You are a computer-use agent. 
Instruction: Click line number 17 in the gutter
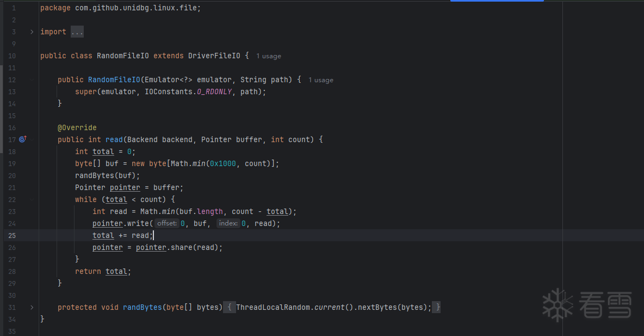[12, 140]
